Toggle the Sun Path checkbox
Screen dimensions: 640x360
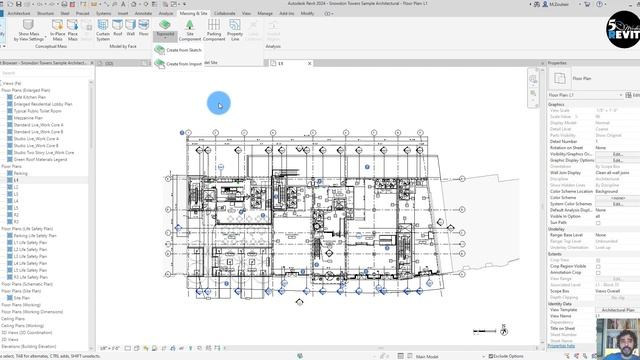pos(598,223)
